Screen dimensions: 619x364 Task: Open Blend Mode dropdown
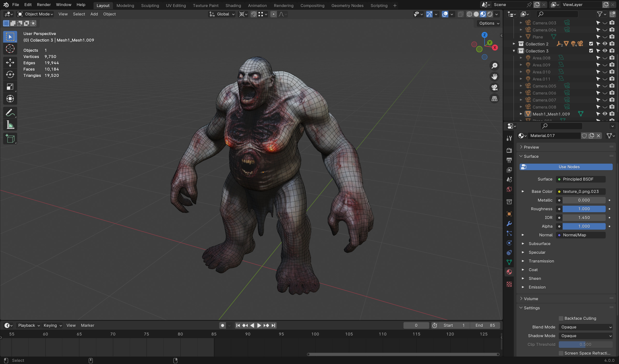(x=585, y=327)
